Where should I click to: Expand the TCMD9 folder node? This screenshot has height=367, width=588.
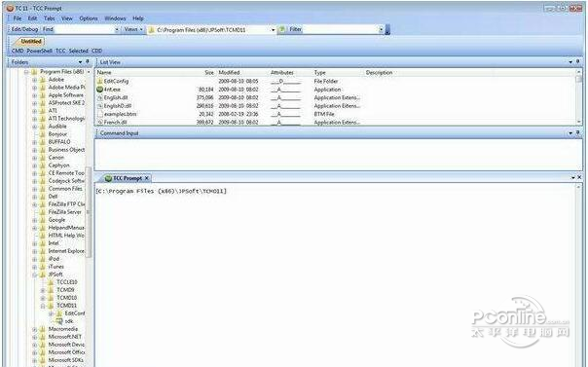tap(43, 290)
